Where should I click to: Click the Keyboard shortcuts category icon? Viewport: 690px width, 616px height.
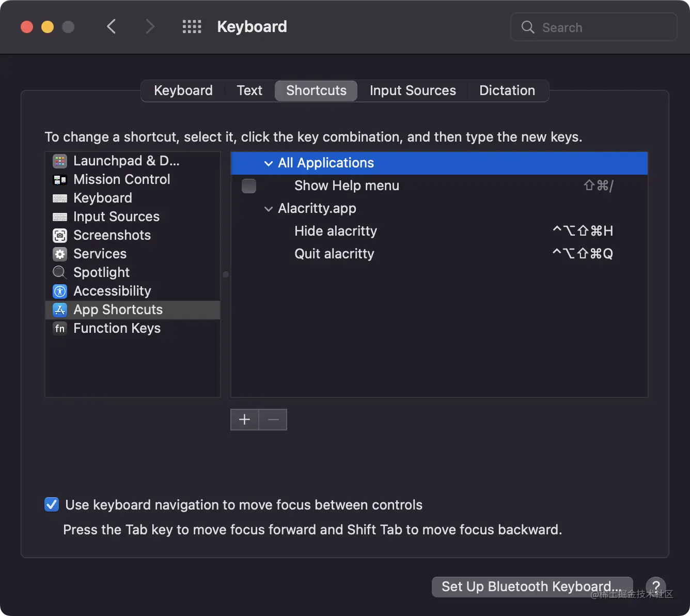click(x=60, y=198)
